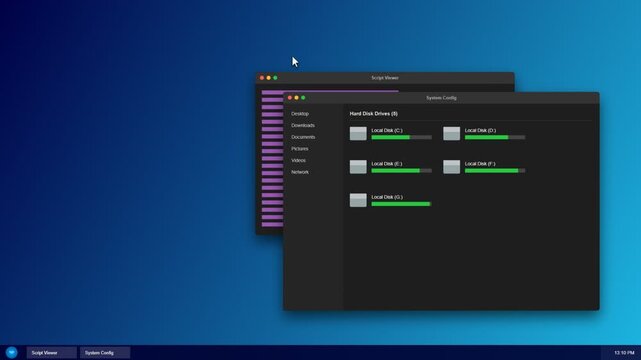Click the Script Viewer window title bar
This screenshot has width=641, height=360.
(385, 78)
